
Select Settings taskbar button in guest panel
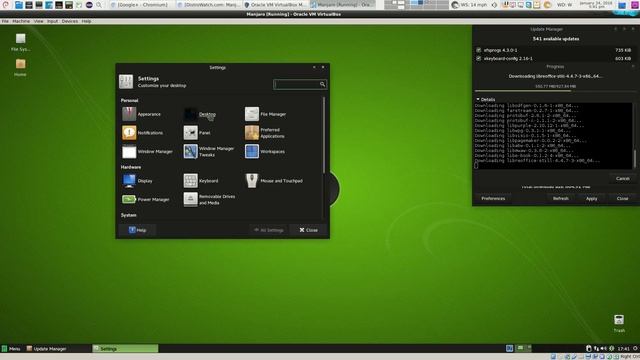(125, 349)
